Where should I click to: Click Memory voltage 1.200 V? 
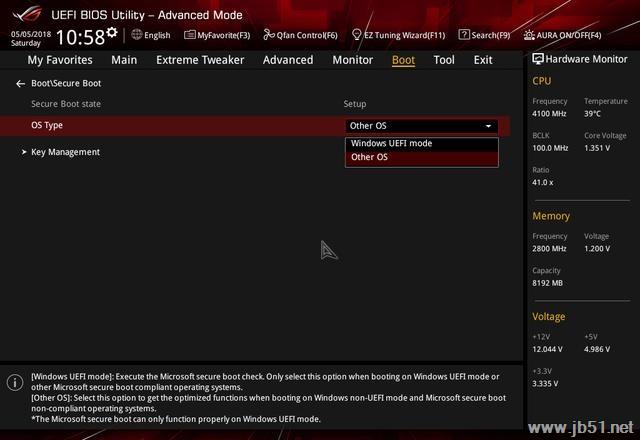[597, 249]
